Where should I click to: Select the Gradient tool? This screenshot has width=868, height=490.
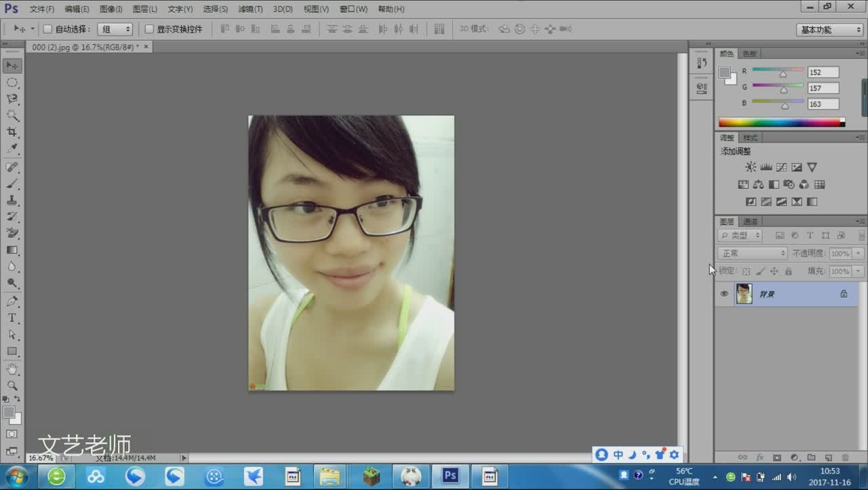pyautogui.click(x=12, y=250)
